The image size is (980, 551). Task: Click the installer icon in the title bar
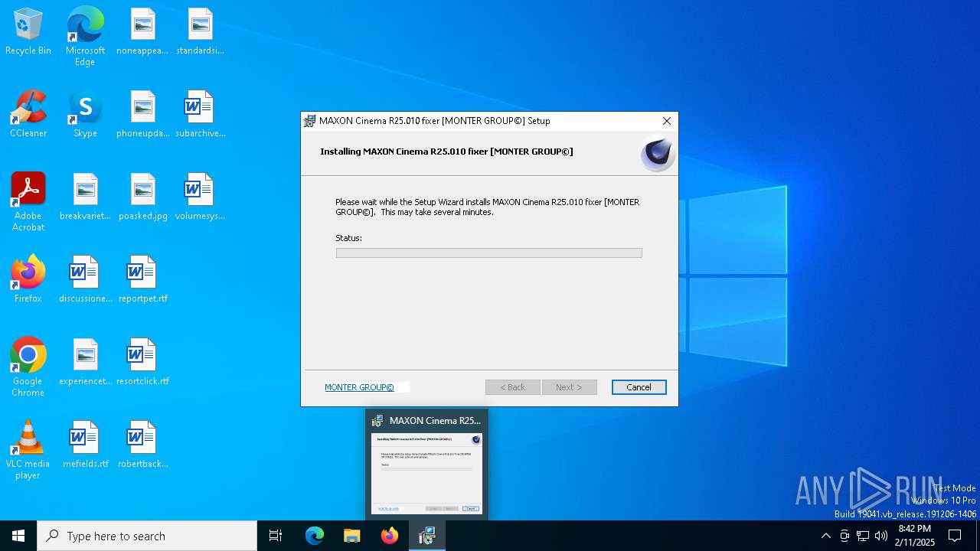click(x=309, y=121)
